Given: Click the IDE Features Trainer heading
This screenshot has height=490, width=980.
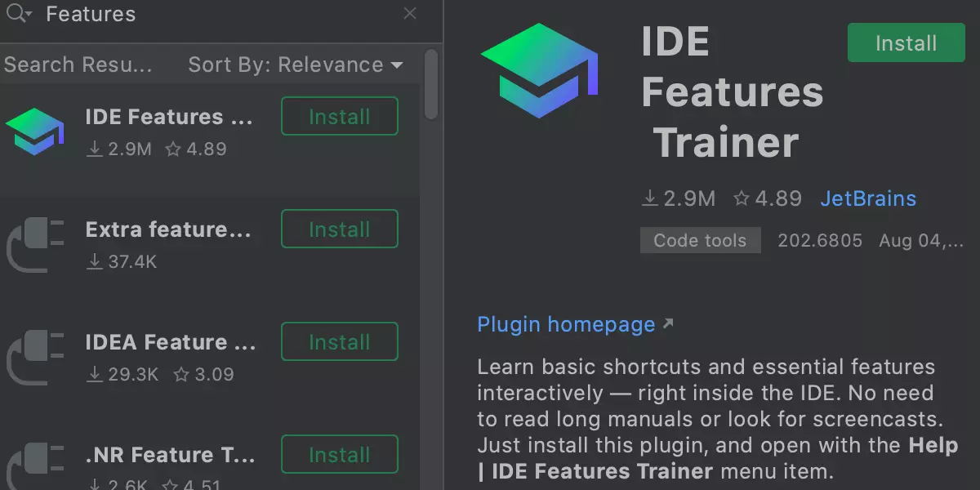Looking at the screenshot, I should click(732, 92).
